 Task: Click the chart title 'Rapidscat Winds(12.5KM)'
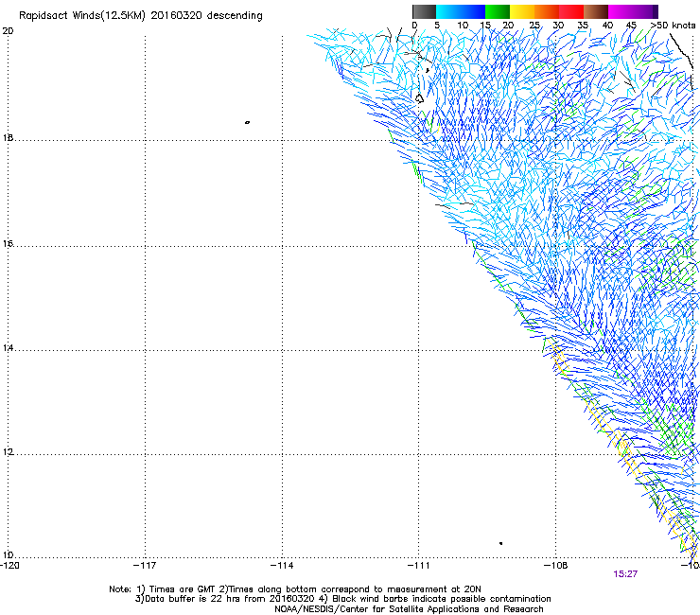click(82, 16)
